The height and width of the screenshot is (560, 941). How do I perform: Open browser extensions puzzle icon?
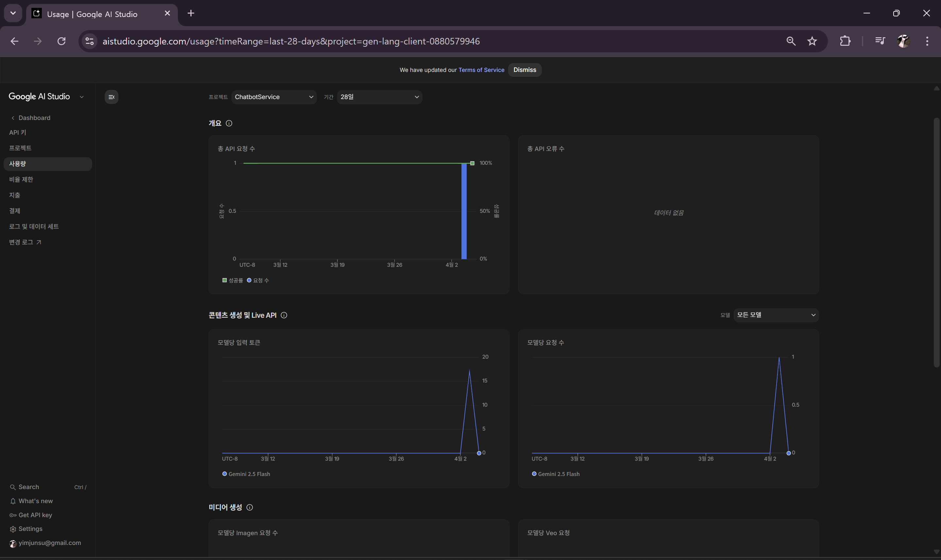845,41
